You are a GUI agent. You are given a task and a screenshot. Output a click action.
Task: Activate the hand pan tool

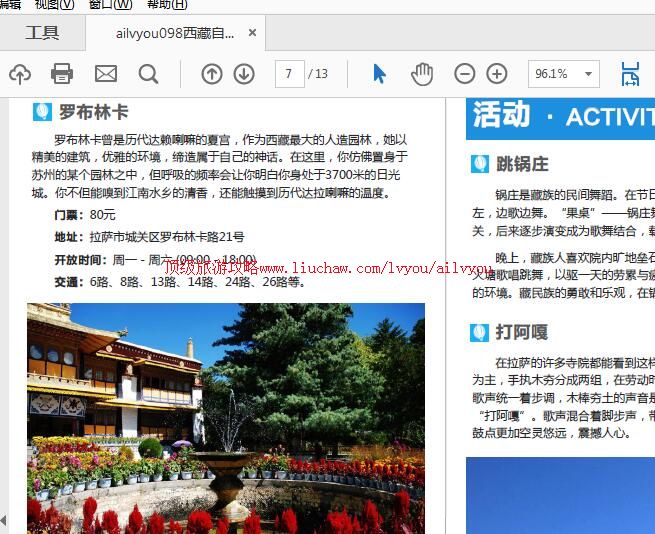[x=422, y=74]
